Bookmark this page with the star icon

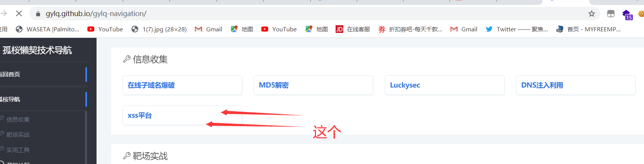592,14
